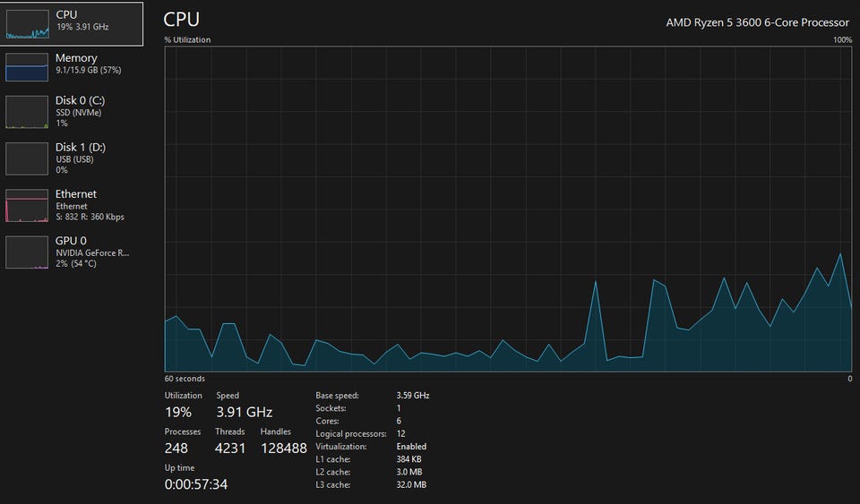
Task: Click the Logical processors value 12
Action: tap(401, 434)
